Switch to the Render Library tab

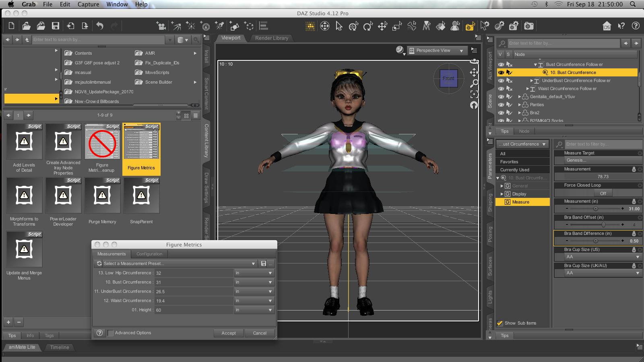click(x=272, y=38)
